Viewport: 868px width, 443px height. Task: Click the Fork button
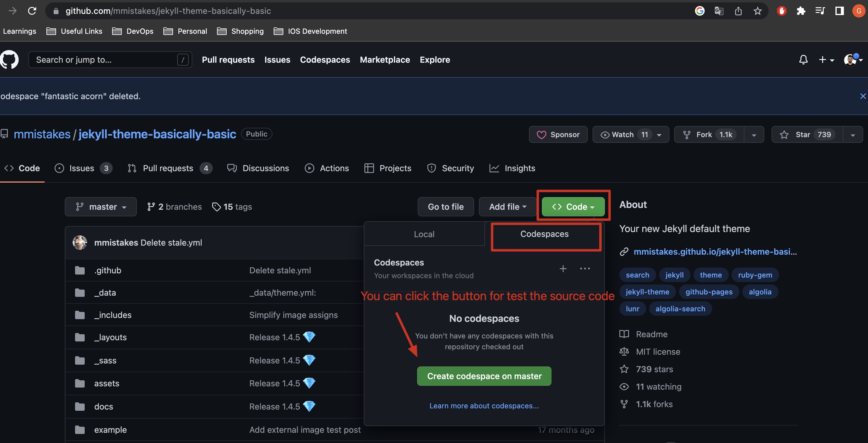coord(709,135)
